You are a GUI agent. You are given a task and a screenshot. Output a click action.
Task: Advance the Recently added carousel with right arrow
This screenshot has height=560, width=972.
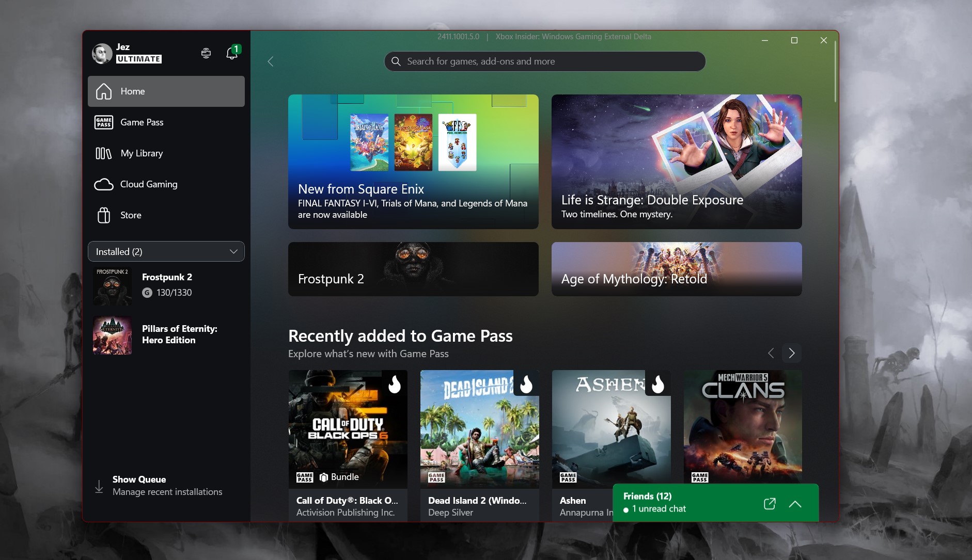pos(791,353)
